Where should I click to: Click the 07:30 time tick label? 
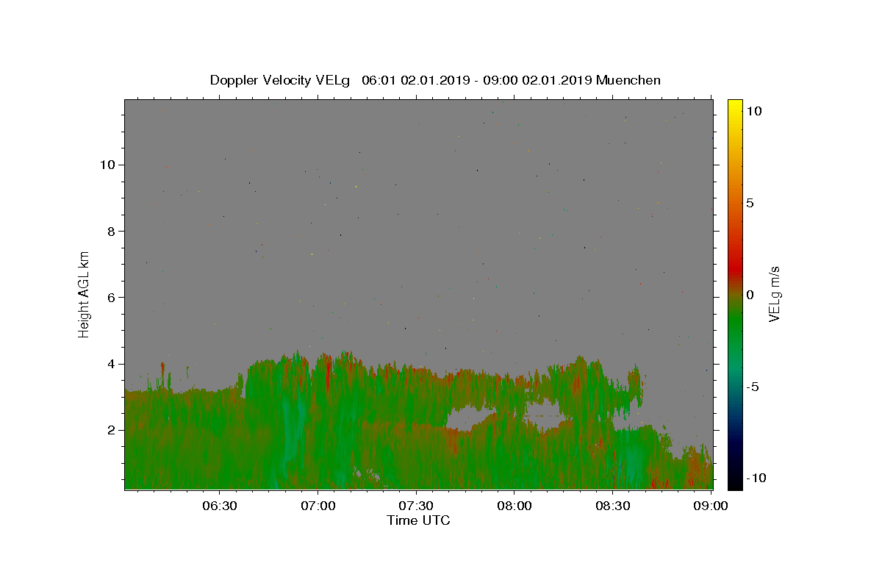point(416,506)
